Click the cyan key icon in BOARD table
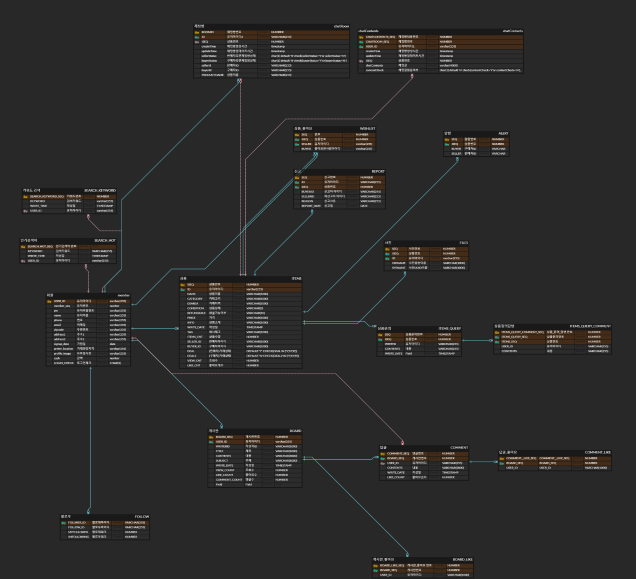The height and width of the screenshot is (579, 636). pyautogui.click(x=211, y=442)
